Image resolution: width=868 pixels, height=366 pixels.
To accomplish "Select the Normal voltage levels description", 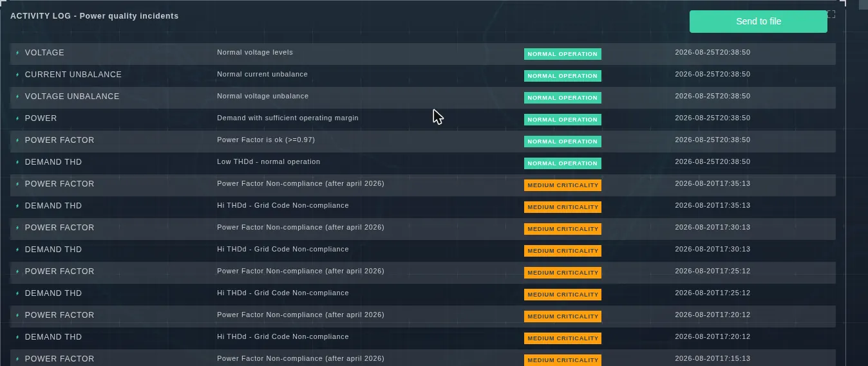I will coord(255,52).
